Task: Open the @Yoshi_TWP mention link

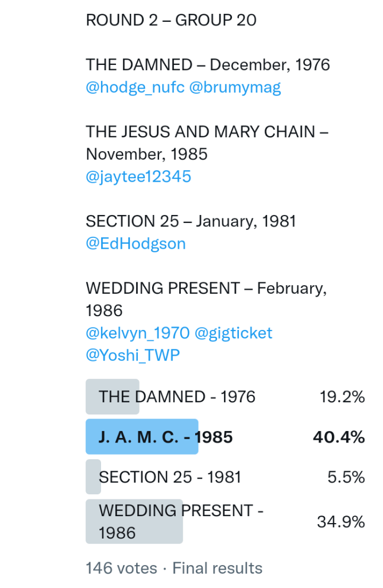Action: (x=133, y=355)
